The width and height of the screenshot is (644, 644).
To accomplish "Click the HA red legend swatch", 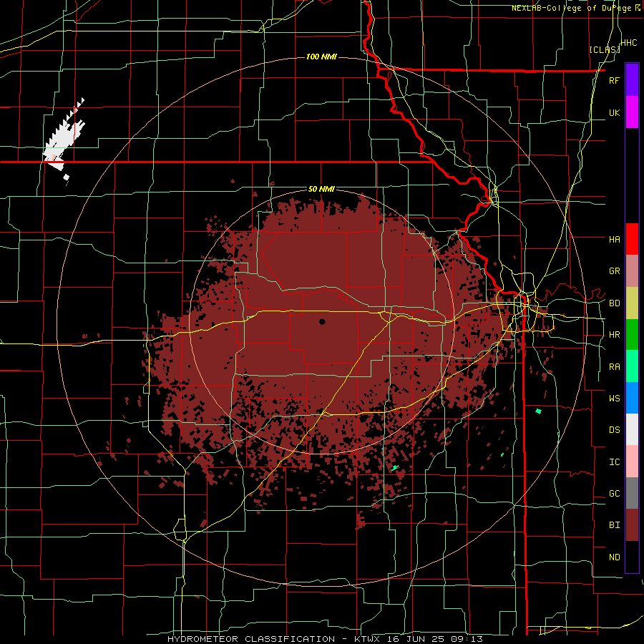I will click(632, 239).
